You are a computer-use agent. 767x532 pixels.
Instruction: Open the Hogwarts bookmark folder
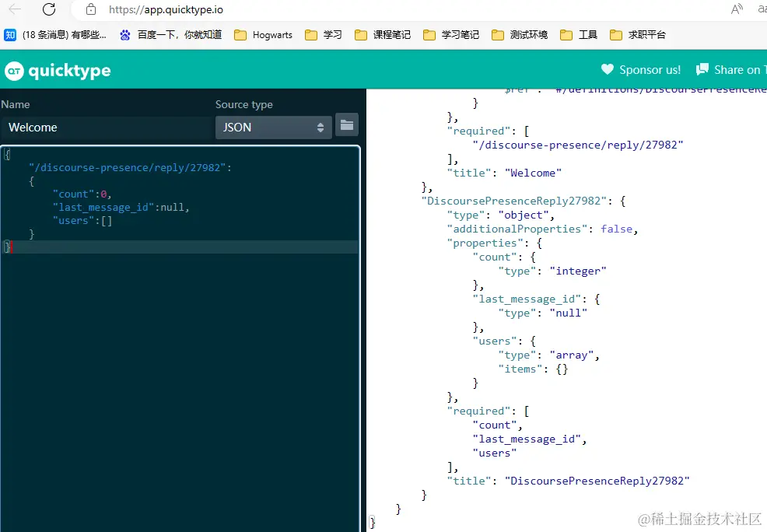[263, 35]
